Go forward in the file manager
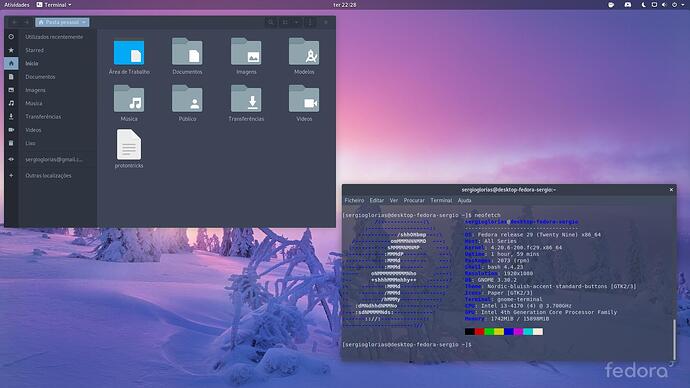The height and width of the screenshot is (388, 690). (x=26, y=22)
